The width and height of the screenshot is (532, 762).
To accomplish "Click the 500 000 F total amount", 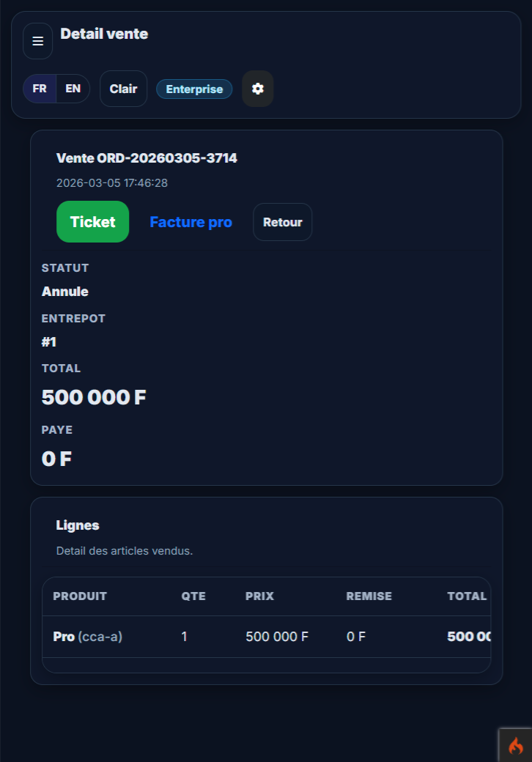I will pos(94,397).
